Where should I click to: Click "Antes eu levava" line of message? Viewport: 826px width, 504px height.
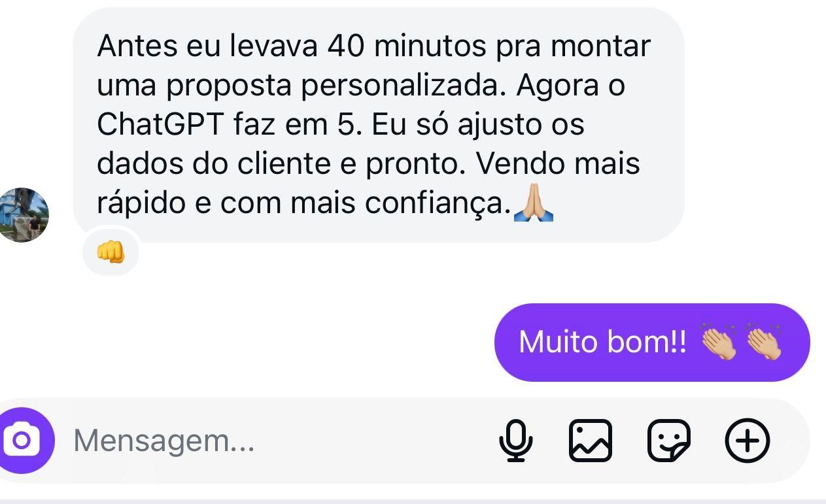[208, 46]
